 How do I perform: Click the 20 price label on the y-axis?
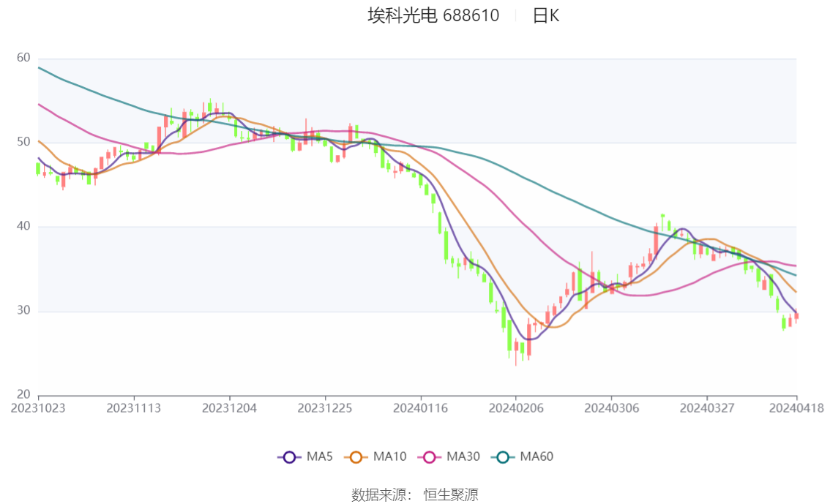click(x=23, y=395)
